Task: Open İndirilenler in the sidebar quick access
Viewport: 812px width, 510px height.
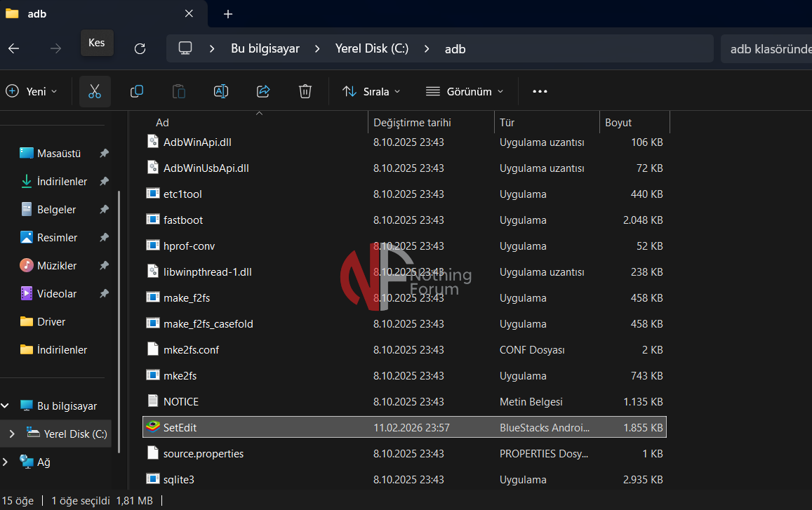Action: point(62,182)
